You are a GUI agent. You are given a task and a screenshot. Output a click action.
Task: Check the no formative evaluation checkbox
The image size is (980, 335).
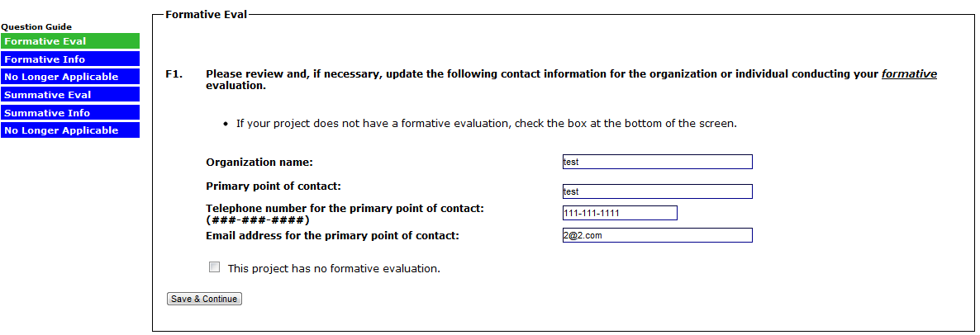215,267
